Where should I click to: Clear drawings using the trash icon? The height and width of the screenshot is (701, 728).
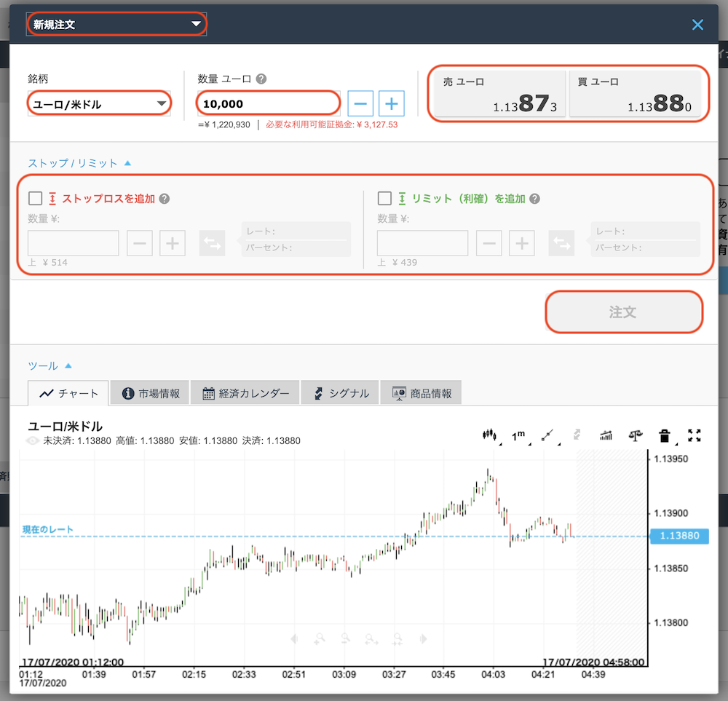[x=664, y=435]
